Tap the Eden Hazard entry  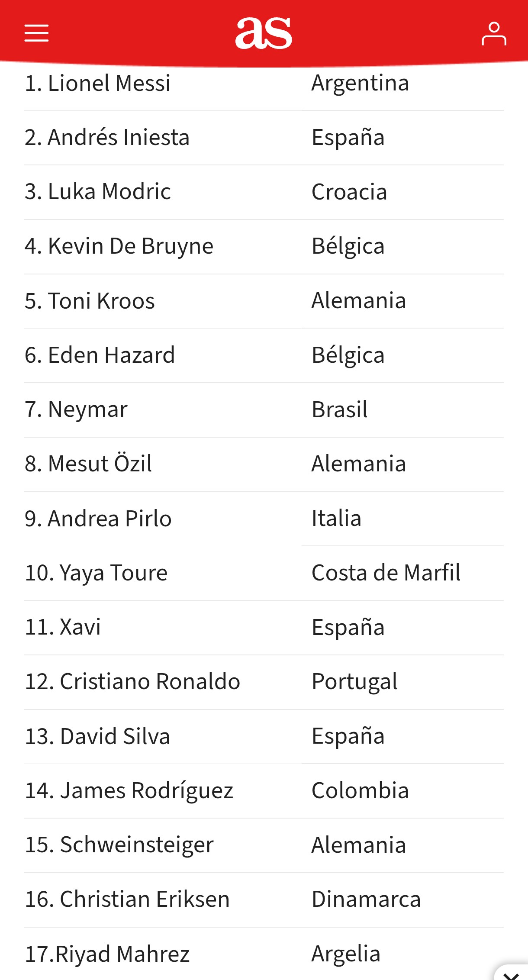(100, 355)
